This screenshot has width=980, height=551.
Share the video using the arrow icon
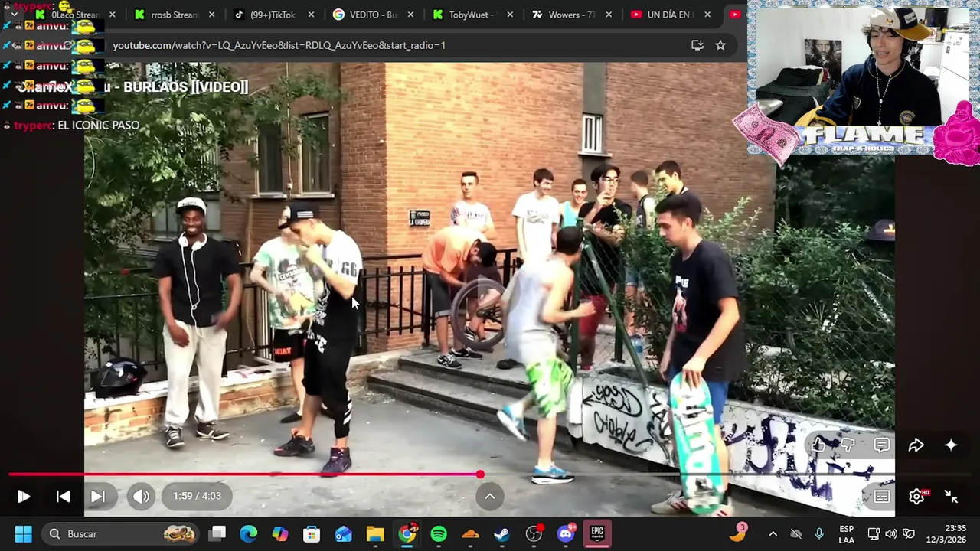(x=916, y=445)
